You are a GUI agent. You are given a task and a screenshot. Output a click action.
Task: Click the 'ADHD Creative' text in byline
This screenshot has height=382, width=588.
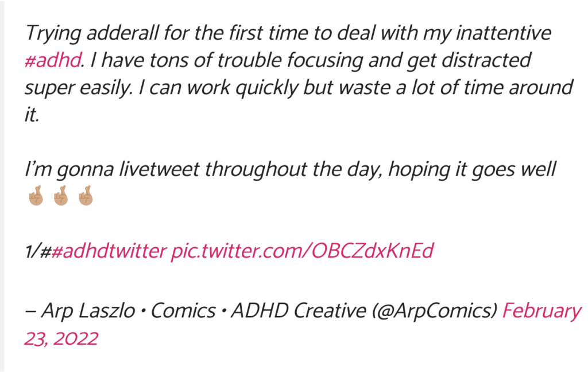click(x=299, y=311)
